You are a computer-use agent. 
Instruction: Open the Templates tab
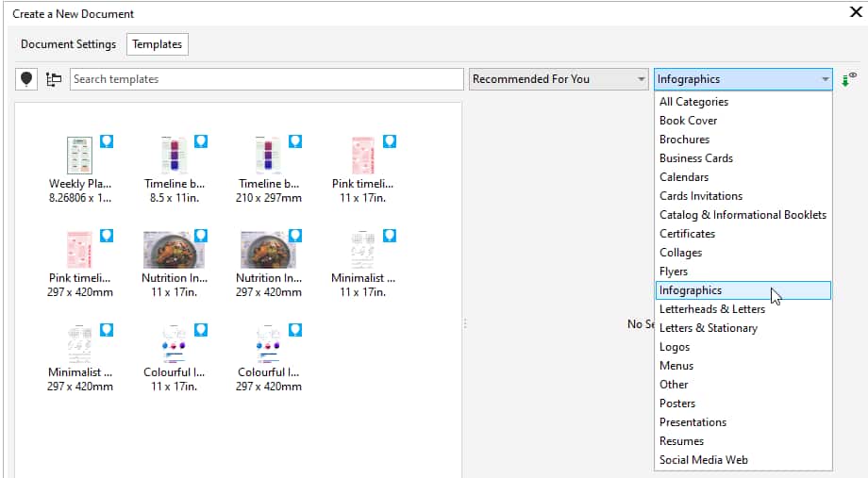(158, 44)
